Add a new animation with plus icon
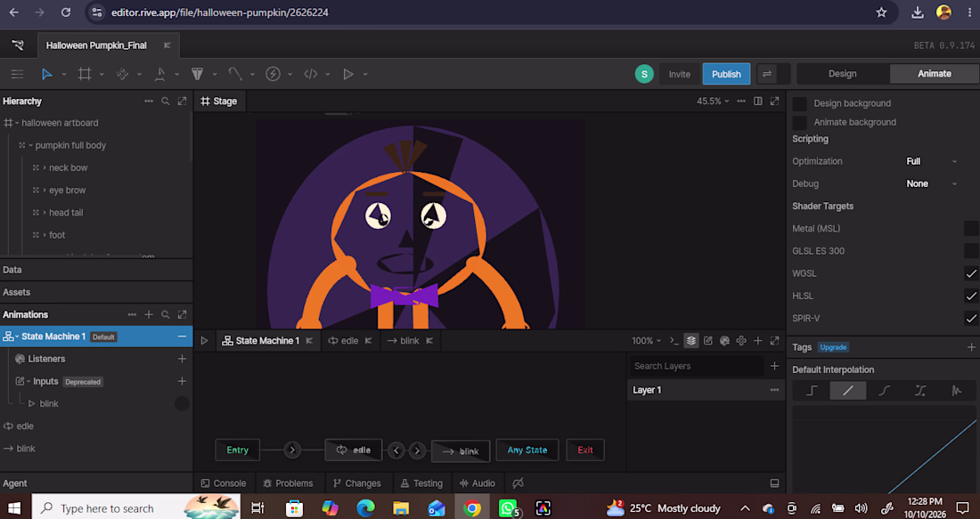 coord(149,315)
